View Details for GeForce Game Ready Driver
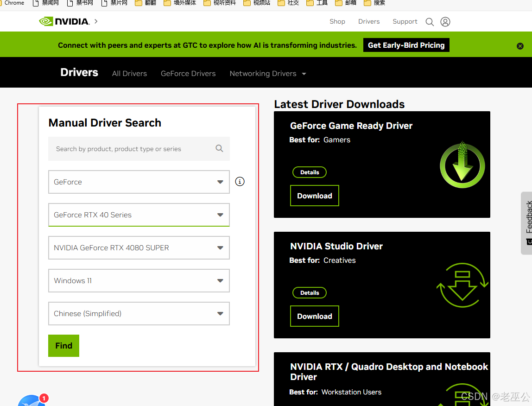The width and height of the screenshot is (532, 406). coord(310,172)
